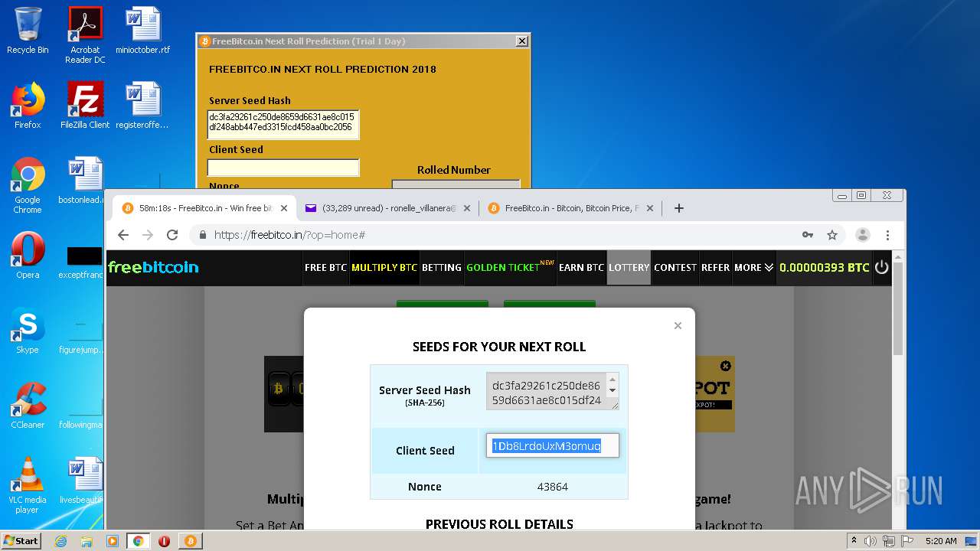Launch Opera browser desktop shortcut
The width and height of the screenshot is (980, 551).
click(x=28, y=256)
